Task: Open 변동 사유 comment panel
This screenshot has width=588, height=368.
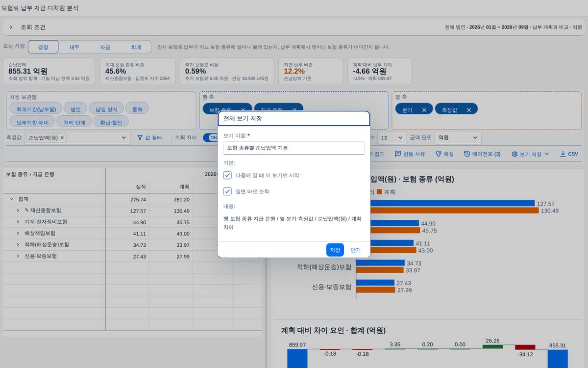Action: pos(410,154)
